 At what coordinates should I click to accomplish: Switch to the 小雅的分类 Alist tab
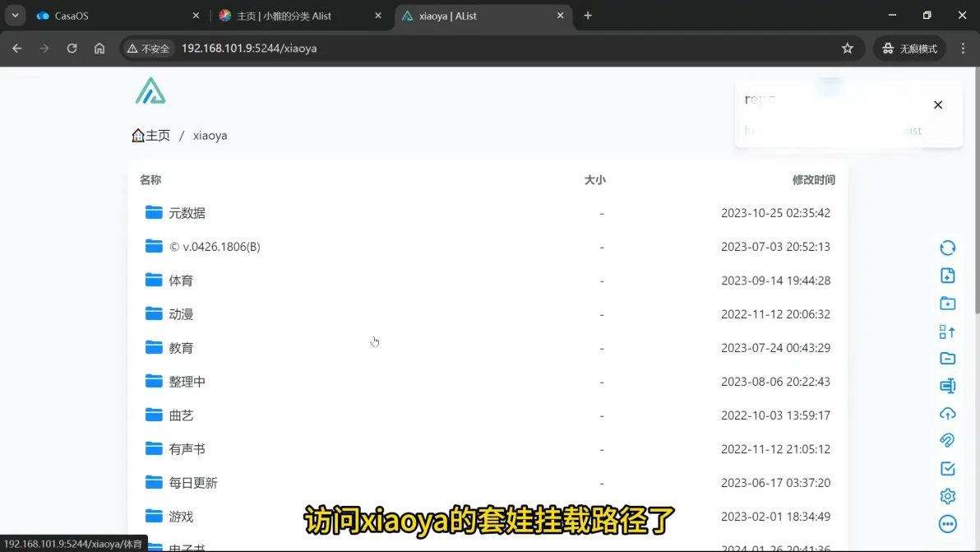coord(300,16)
